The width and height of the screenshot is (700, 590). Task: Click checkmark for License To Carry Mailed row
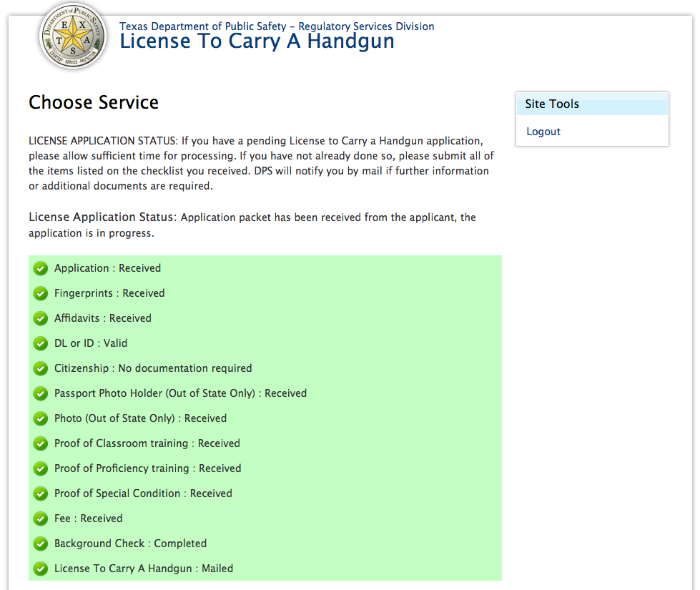(41, 569)
